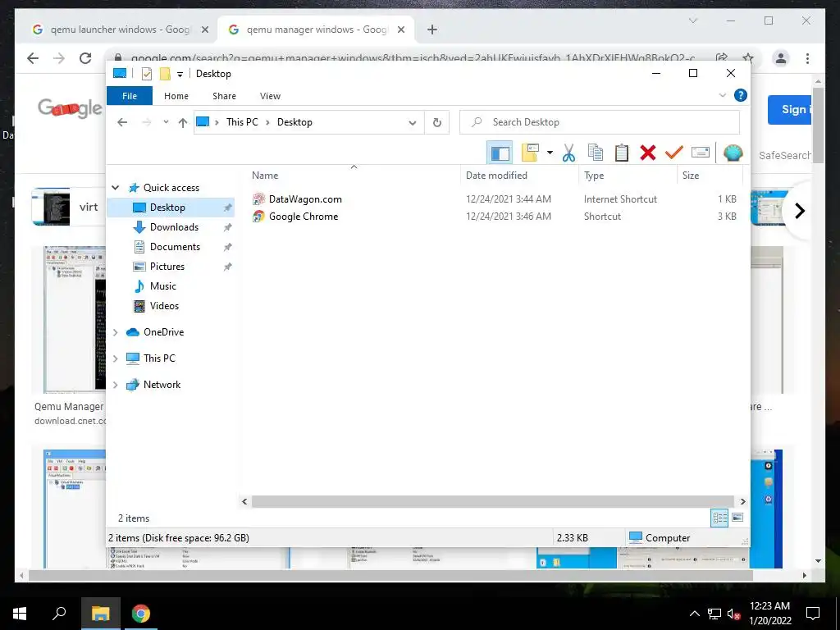Click Chrome tab search dropdown arrow
The height and width of the screenshot is (630, 840).
[x=692, y=21]
